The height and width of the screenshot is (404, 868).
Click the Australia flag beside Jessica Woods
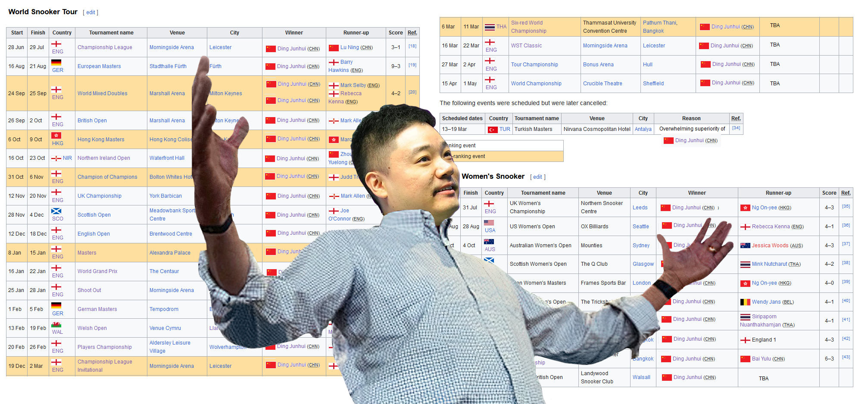(745, 246)
